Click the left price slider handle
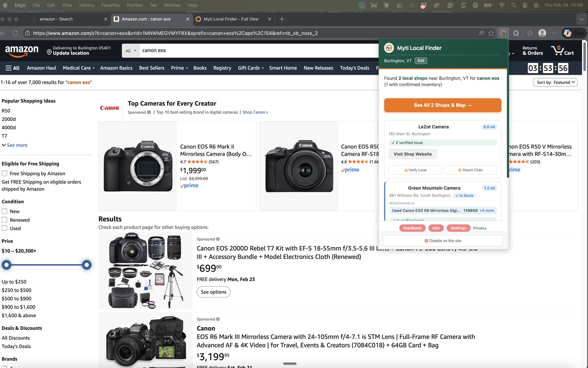This screenshot has height=368, width=588. coord(6,265)
